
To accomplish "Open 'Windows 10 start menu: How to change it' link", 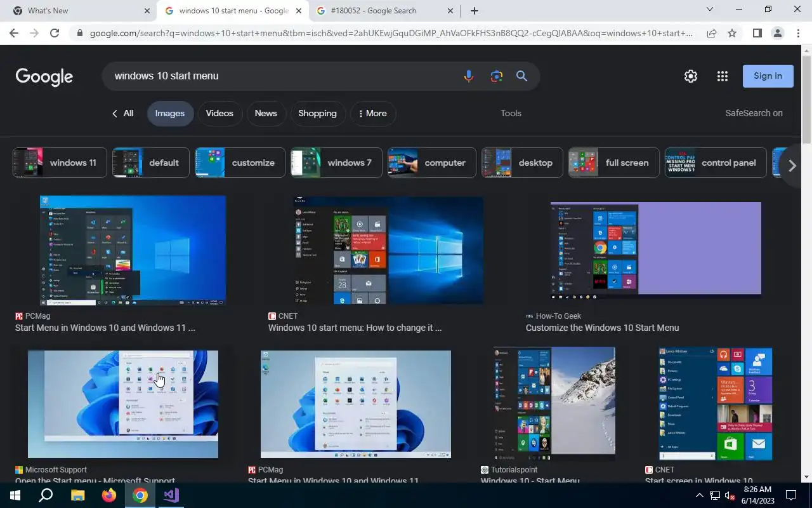I will (355, 328).
